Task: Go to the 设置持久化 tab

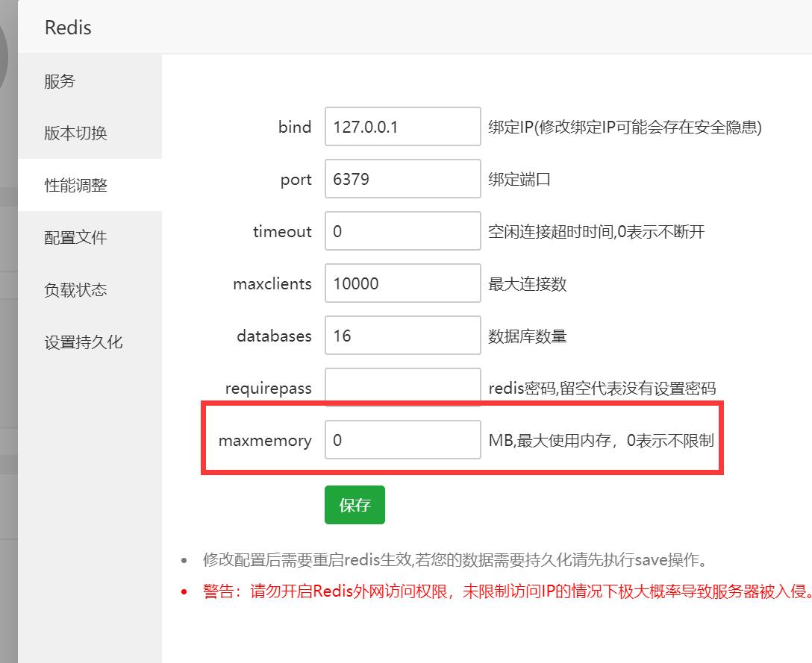Action: pos(90,342)
